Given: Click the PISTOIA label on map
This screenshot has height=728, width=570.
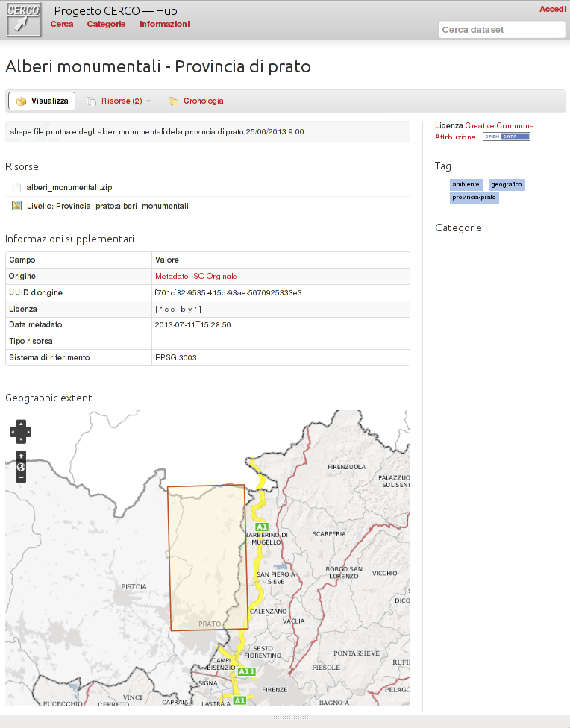Looking at the screenshot, I should point(134,587).
